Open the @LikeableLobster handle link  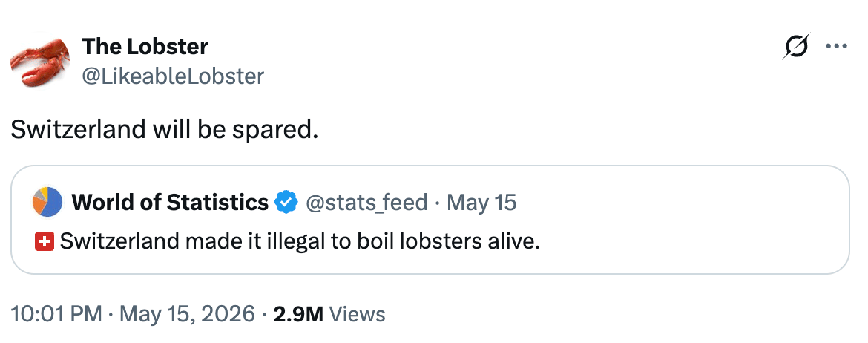point(173,76)
